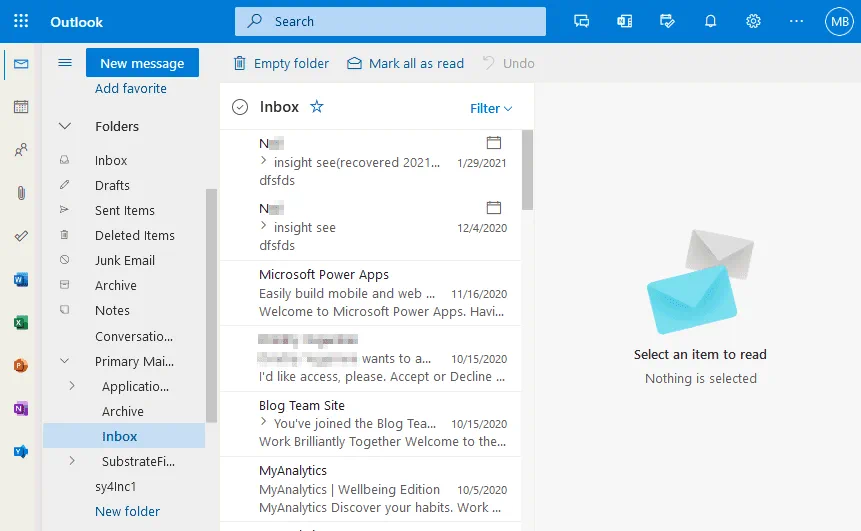The height and width of the screenshot is (531, 861).
Task: Open the app launcher waffle icon
Action: [21, 21]
